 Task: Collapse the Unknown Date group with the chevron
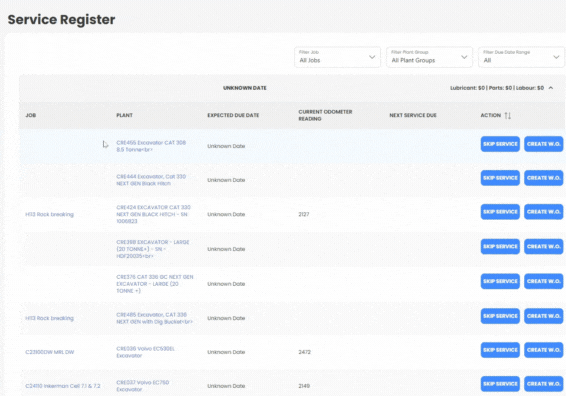pyautogui.click(x=551, y=88)
